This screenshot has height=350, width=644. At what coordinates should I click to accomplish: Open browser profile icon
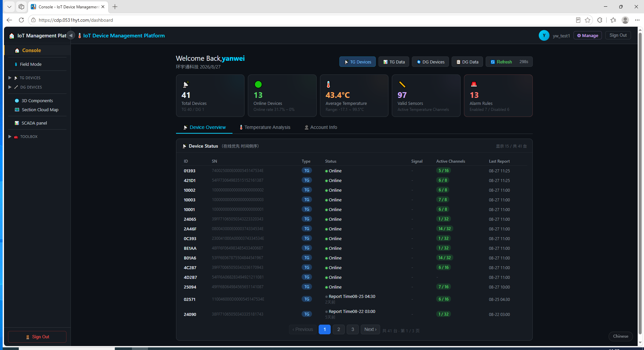coord(625,20)
